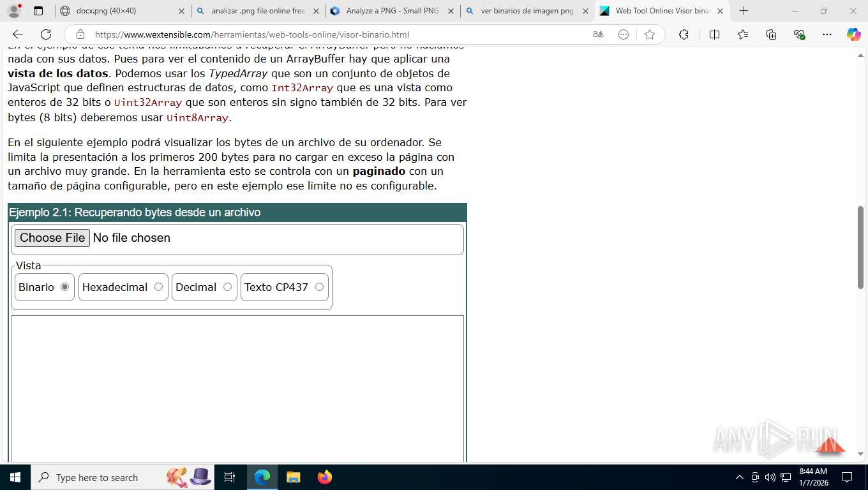Image resolution: width=868 pixels, height=490 pixels.
Task: Click the scrollbar up arrow
Action: pos(860,56)
